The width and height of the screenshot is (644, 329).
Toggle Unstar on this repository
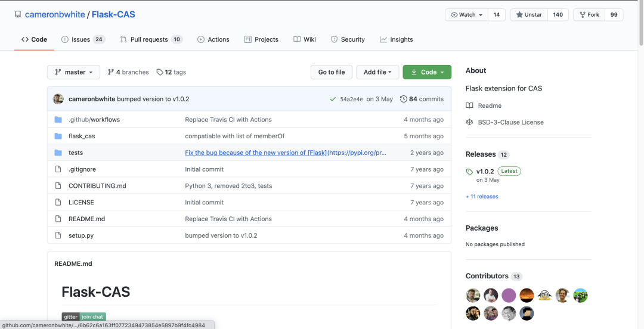[x=529, y=15]
